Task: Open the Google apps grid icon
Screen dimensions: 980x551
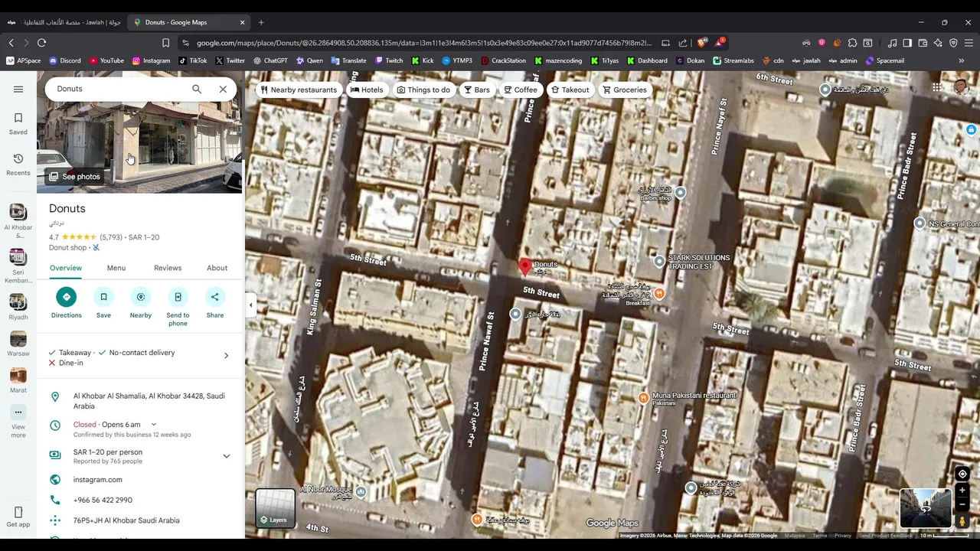Action: click(x=937, y=87)
